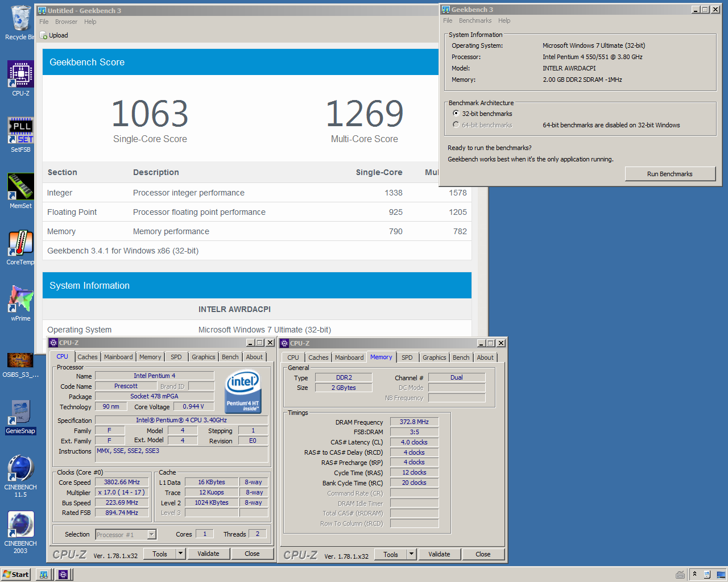Viewport: 728px width, 582px height.
Task: Open About tab in left CPU-Z
Action: tap(254, 357)
